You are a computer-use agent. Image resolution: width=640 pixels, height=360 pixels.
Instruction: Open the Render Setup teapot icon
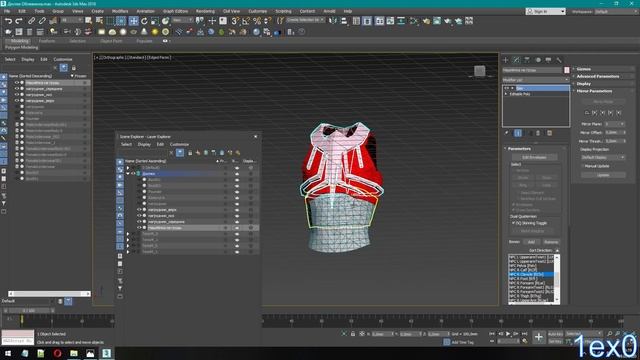click(426, 21)
